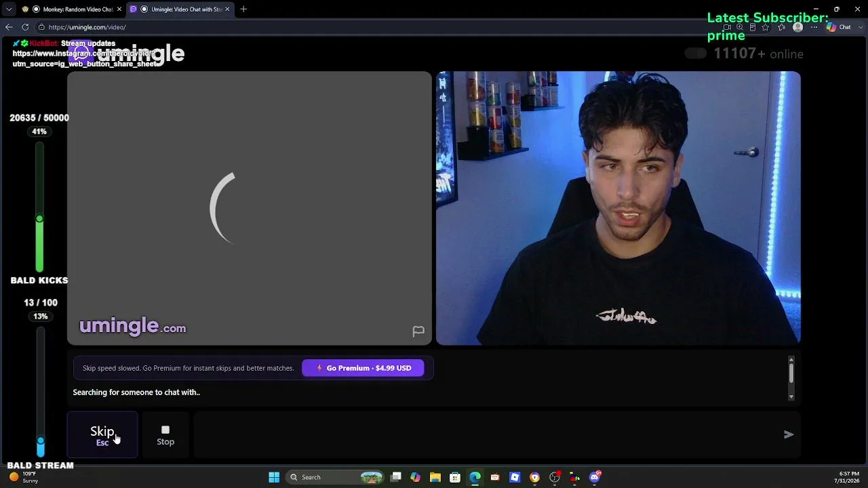868x488 pixels.
Task: Open the zoom magnifier icon in address bar
Action: click(740, 27)
